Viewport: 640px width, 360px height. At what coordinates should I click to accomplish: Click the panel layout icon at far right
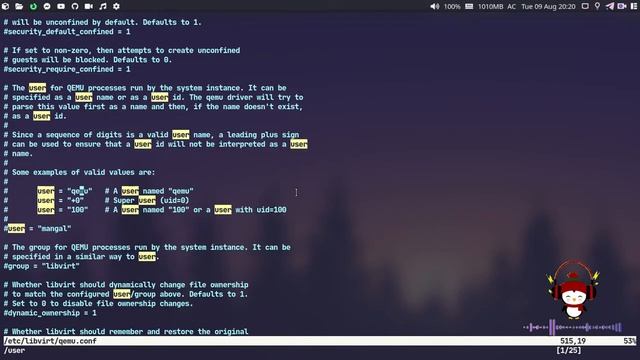[x=634, y=6]
